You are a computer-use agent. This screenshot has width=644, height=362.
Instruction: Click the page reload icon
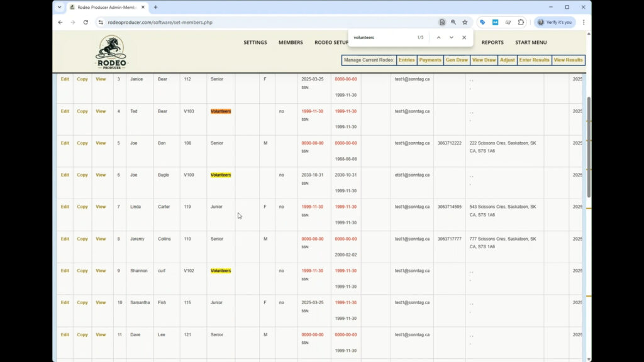(86, 22)
